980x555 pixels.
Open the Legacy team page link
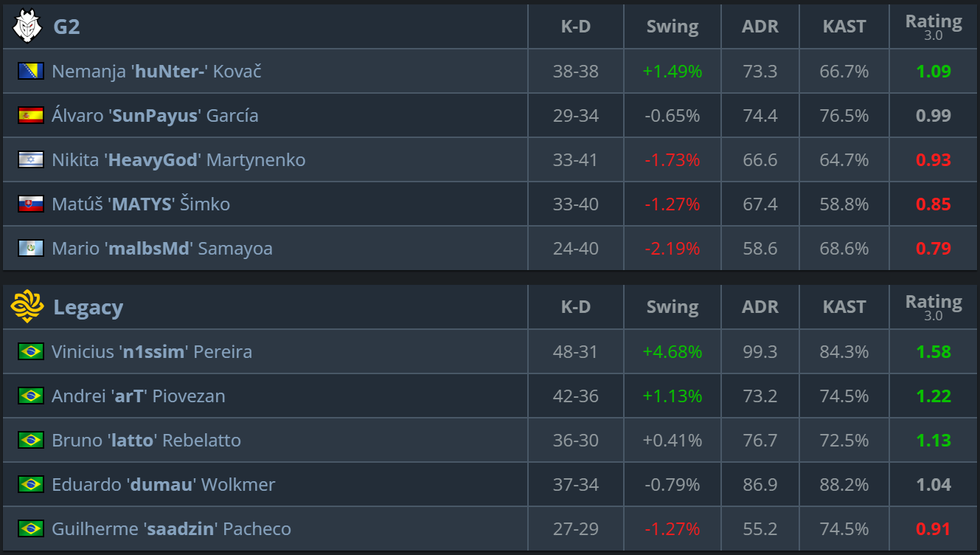point(88,307)
